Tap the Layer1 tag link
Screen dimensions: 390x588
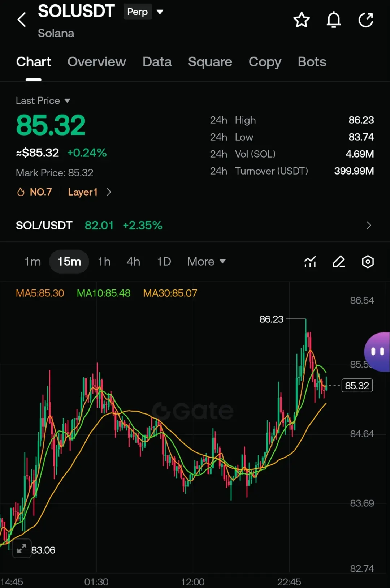pyautogui.click(x=83, y=192)
